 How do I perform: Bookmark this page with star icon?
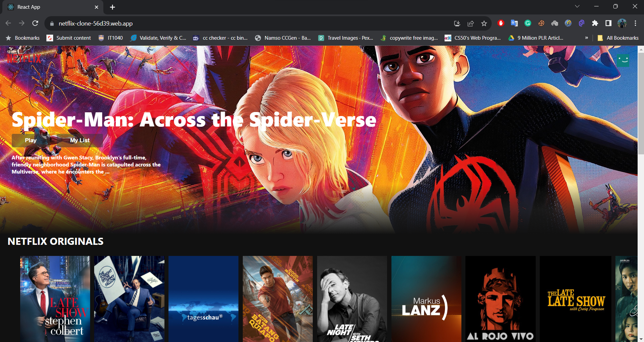[x=484, y=23]
